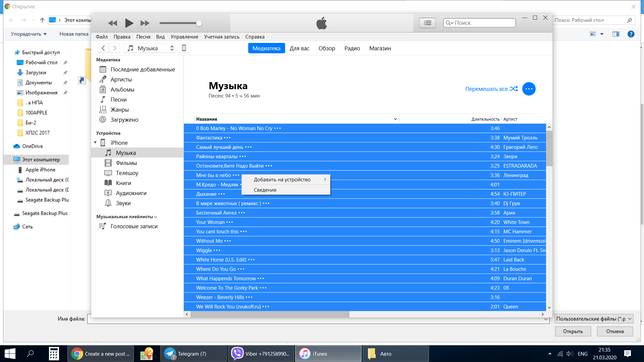Select OneDrive in file dialog navigation pane
This screenshot has width=644, height=362.
pyautogui.click(x=29, y=146)
